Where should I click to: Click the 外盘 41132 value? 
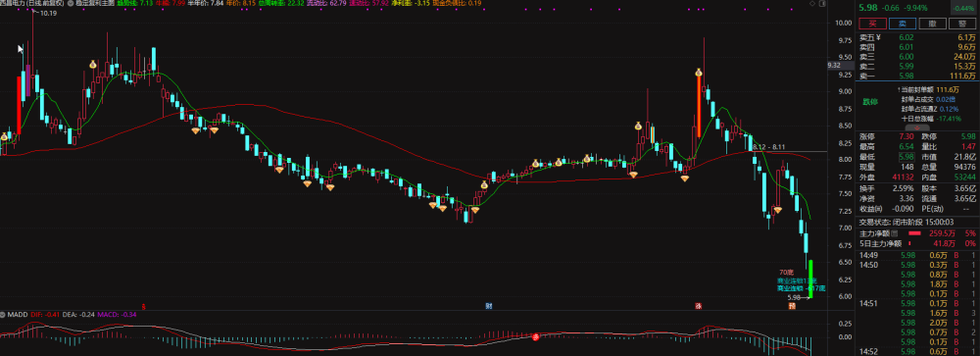point(904,178)
